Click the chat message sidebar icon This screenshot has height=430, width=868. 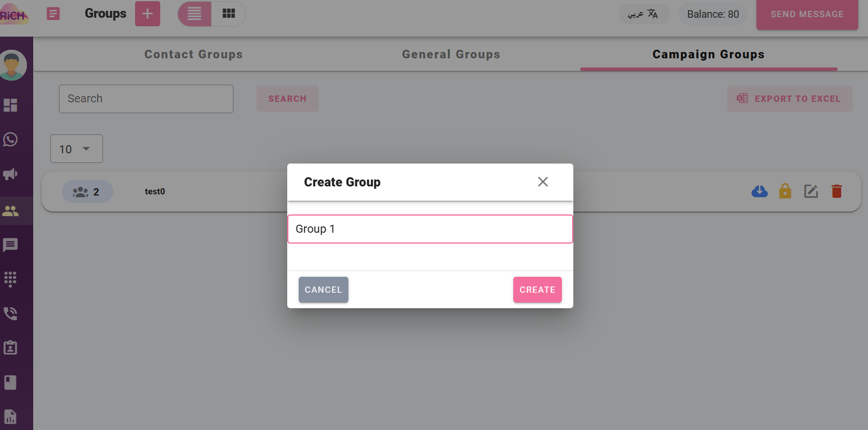tap(10, 245)
